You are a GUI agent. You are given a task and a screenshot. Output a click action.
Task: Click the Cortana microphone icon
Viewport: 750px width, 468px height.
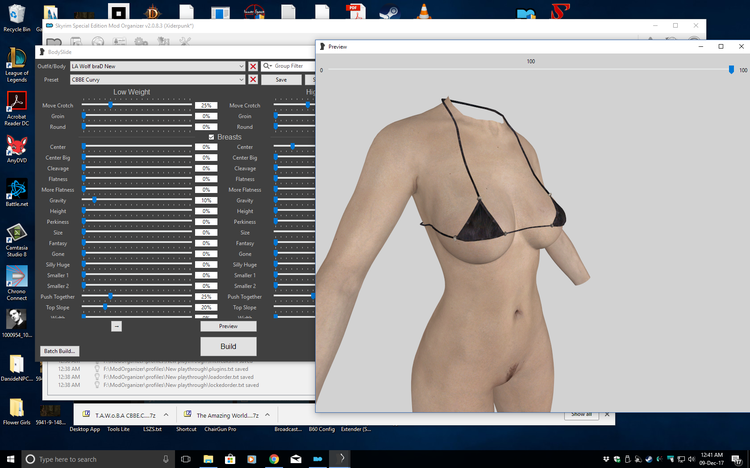pyautogui.click(x=165, y=459)
